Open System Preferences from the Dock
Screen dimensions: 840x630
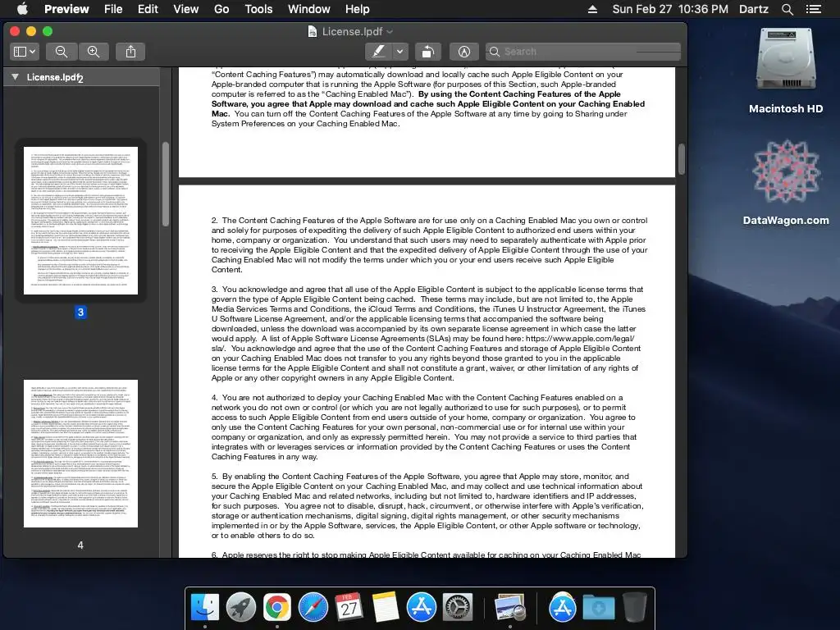coord(458,607)
